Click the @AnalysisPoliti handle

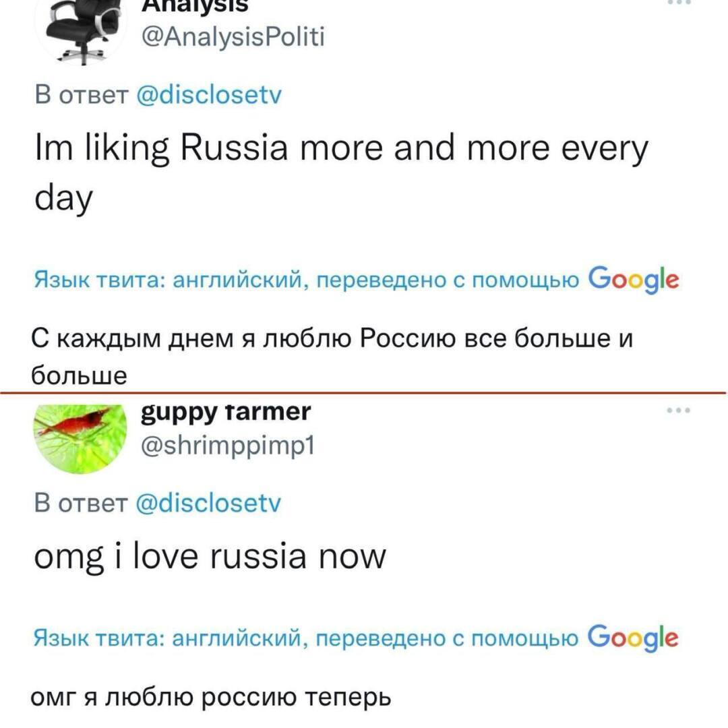tap(233, 37)
